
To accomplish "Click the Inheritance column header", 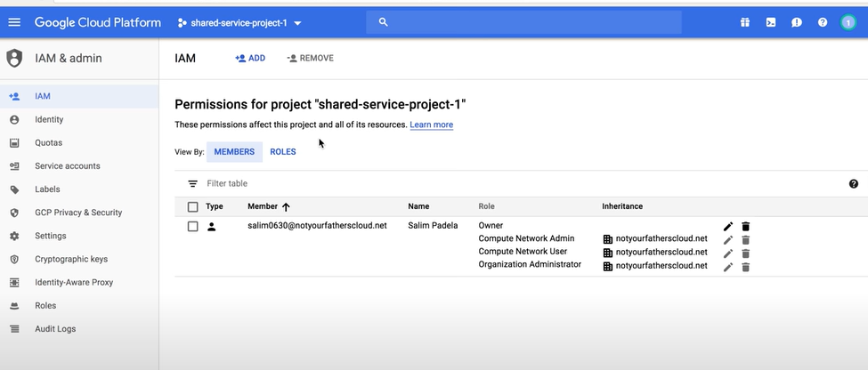I will 622,206.
